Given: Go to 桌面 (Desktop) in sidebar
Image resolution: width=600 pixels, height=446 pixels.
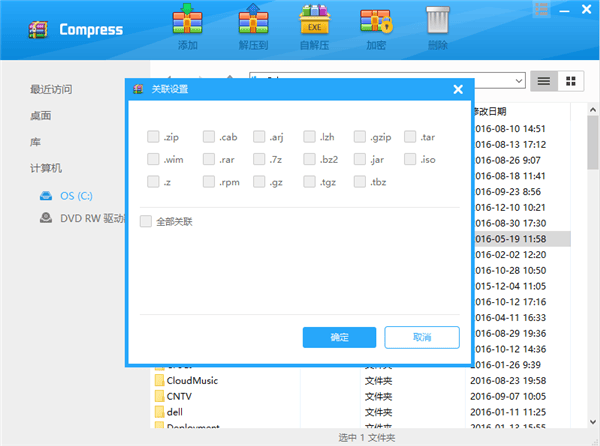Looking at the screenshot, I should 41,115.
